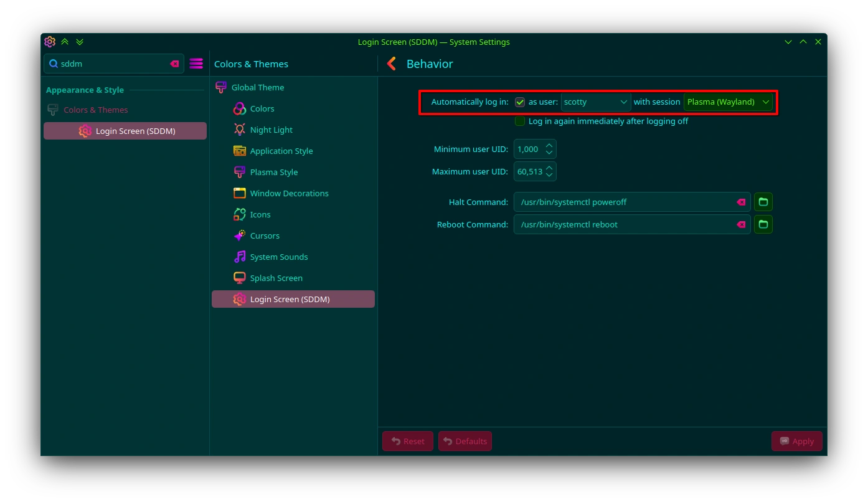Minimize the System Settings window
868x504 pixels.
click(x=788, y=42)
